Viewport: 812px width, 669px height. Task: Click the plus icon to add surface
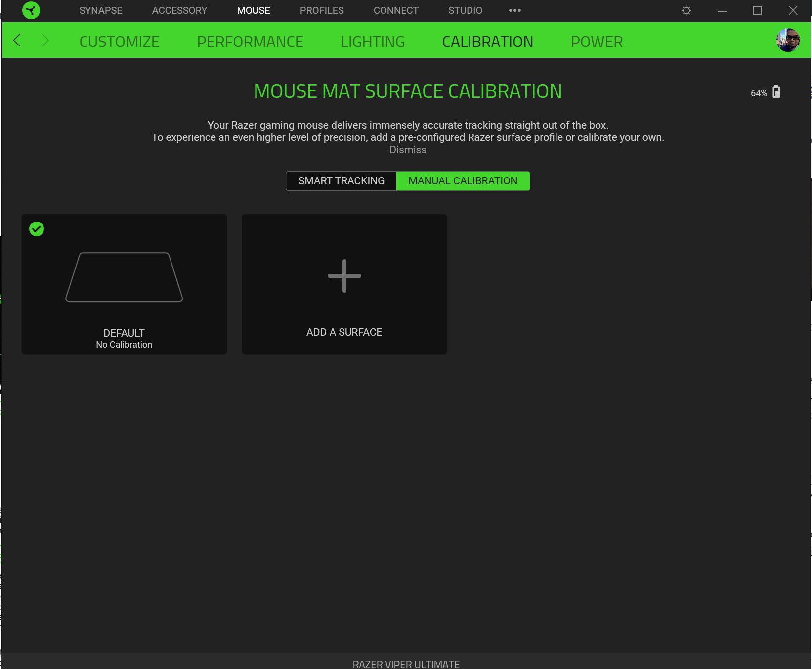(344, 276)
